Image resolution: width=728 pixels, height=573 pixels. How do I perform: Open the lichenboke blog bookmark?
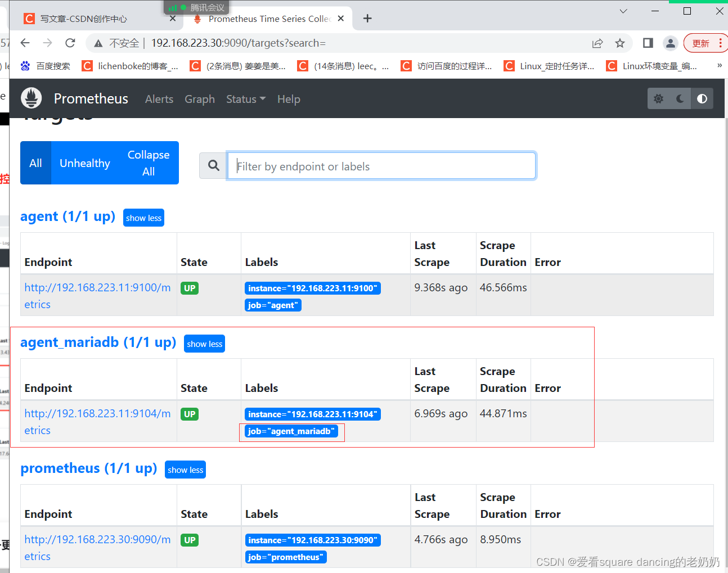tap(131, 66)
